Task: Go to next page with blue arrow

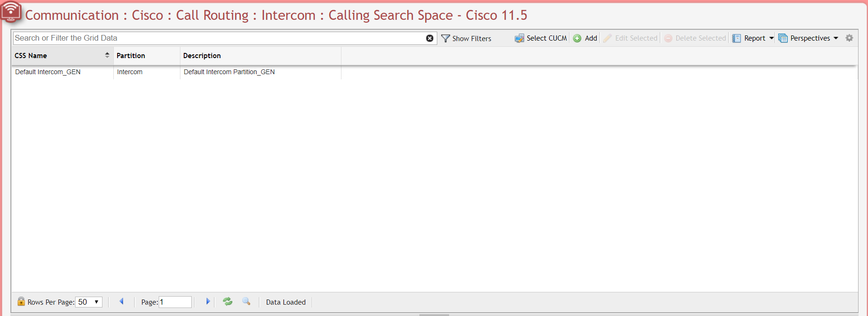Action: tap(208, 301)
